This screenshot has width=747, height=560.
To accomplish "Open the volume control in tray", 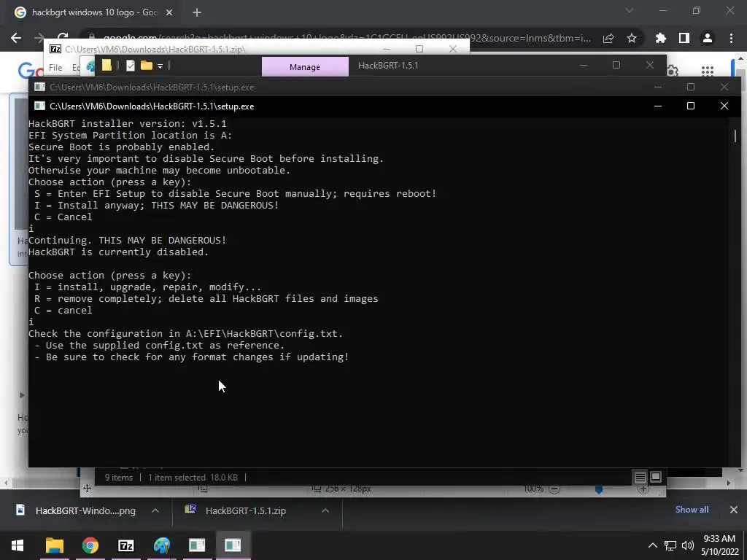I will point(687,545).
